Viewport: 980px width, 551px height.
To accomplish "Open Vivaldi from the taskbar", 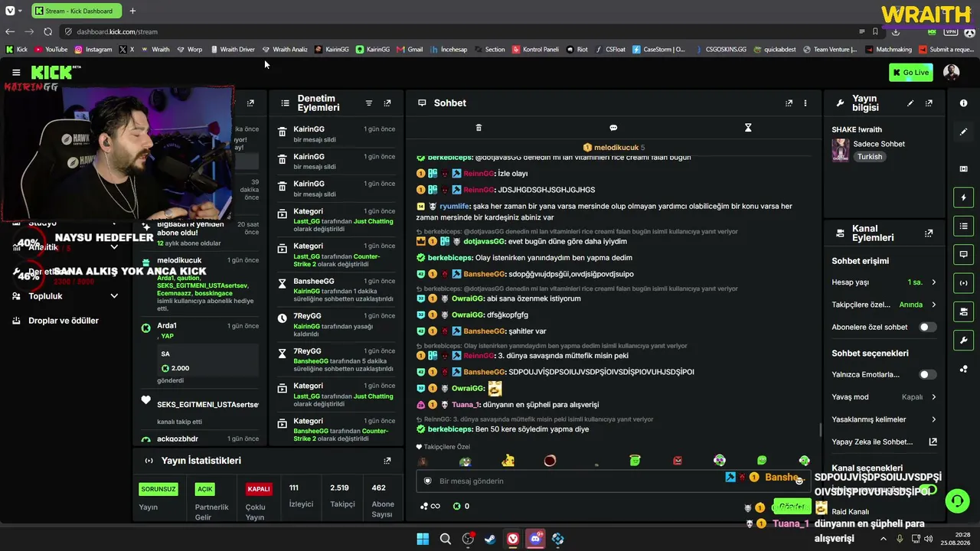I will (x=513, y=539).
